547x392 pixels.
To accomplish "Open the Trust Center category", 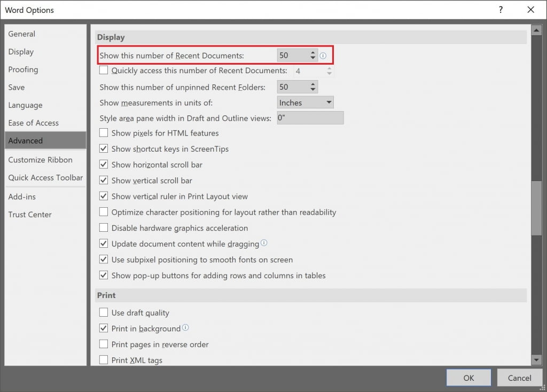I will (x=45, y=215).
